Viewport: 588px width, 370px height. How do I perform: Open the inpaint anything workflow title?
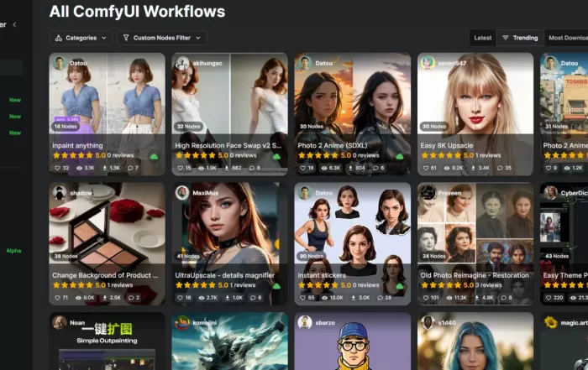coord(77,146)
